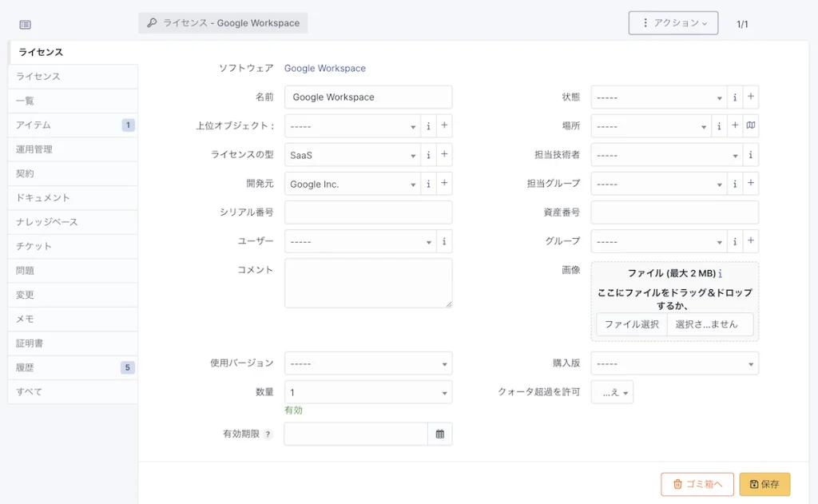Open アクション menu button

(673, 23)
